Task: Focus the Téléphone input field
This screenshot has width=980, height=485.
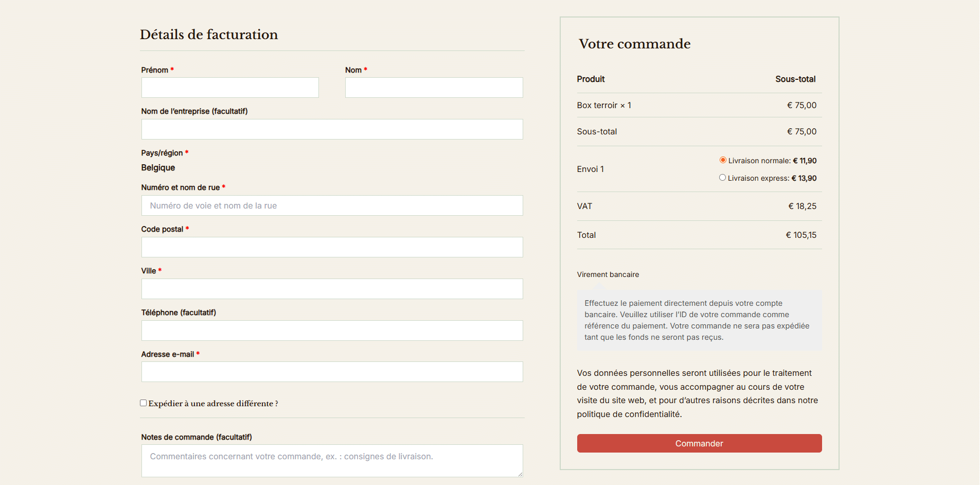Action: 332,331
